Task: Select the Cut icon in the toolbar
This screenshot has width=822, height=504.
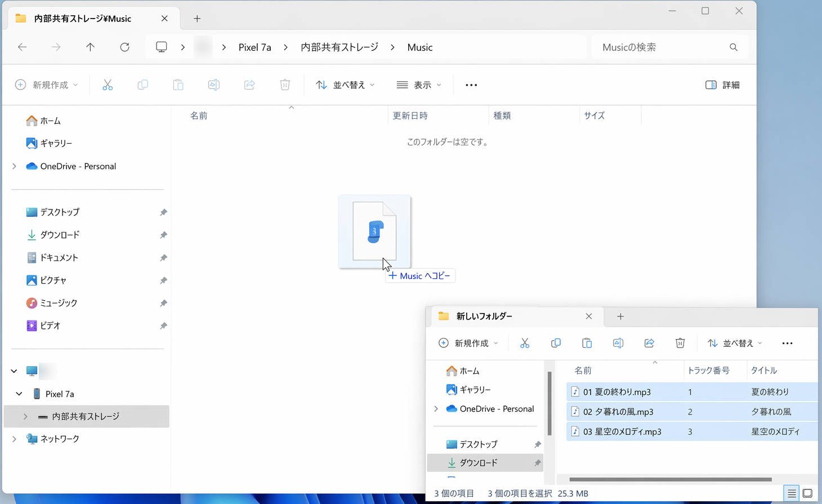Action: pyautogui.click(x=108, y=84)
